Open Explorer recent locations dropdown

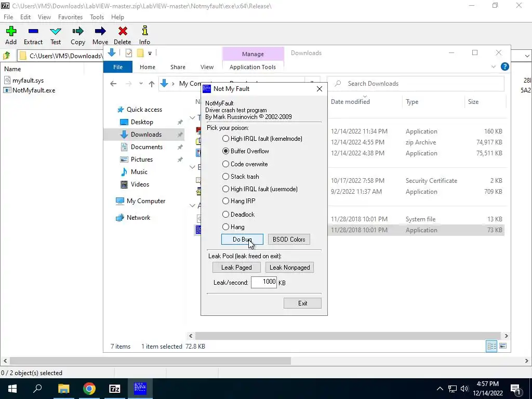(x=141, y=84)
